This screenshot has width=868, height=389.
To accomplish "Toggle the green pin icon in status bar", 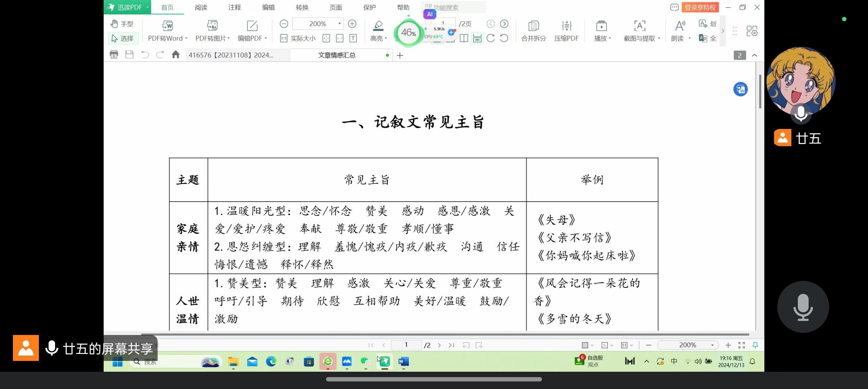I will [x=755, y=345].
